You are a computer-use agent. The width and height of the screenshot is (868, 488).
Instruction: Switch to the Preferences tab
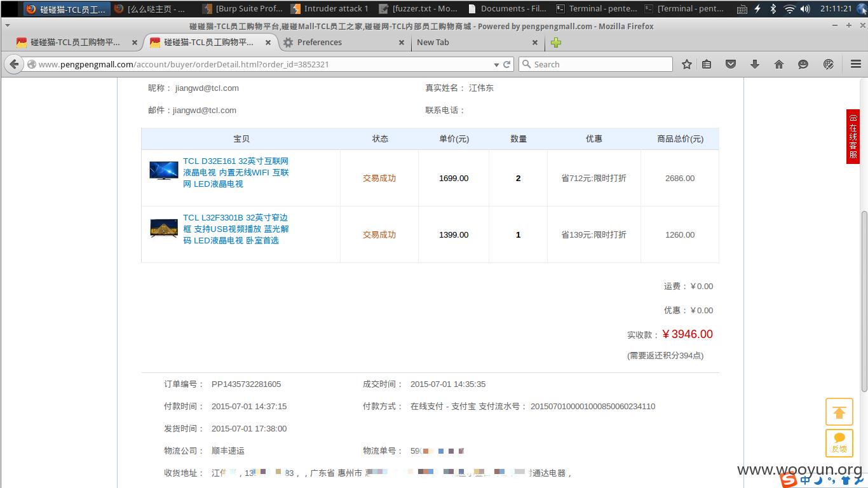pos(343,43)
